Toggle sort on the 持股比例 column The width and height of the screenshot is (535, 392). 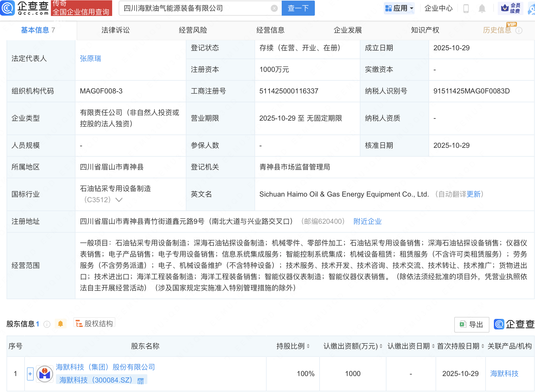308,346
